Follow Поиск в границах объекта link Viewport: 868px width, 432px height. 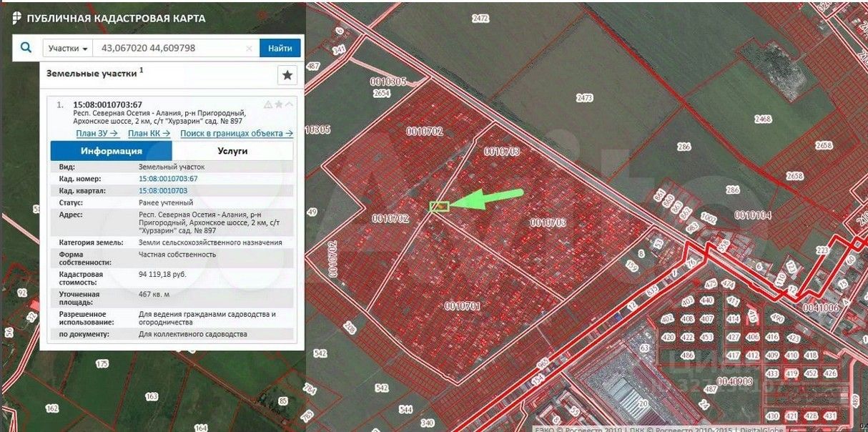pyautogui.click(x=237, y=133)
